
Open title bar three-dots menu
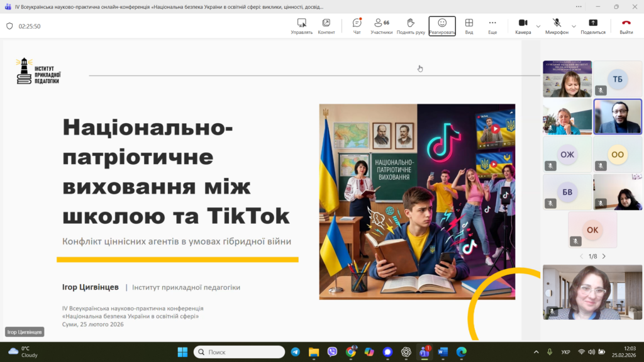pos(579,7)
